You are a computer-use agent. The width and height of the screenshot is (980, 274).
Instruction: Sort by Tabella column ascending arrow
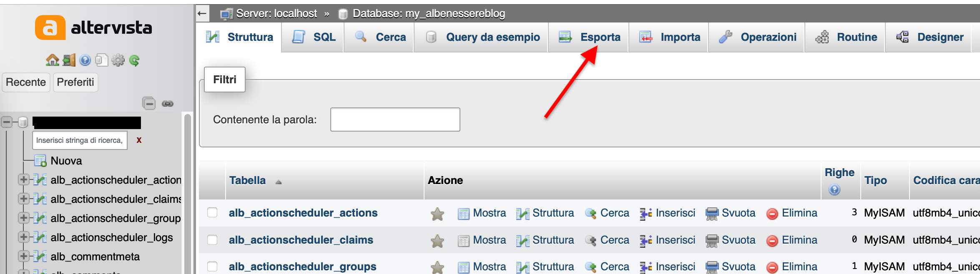pyautogui.click(x=279, y=182)
